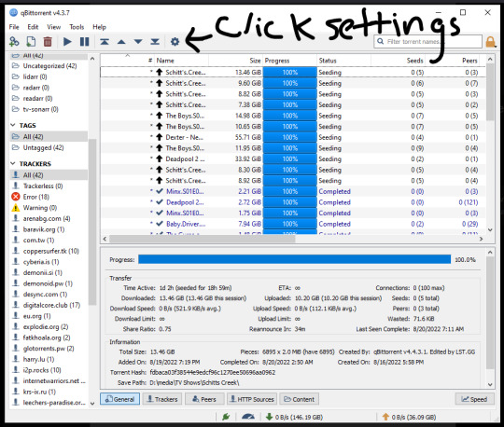Image resolution: width=504 pixels, height=427 pixels.
Task: Click the horizontal scrollbar of torrent list
Action: (x=203, y=239)
